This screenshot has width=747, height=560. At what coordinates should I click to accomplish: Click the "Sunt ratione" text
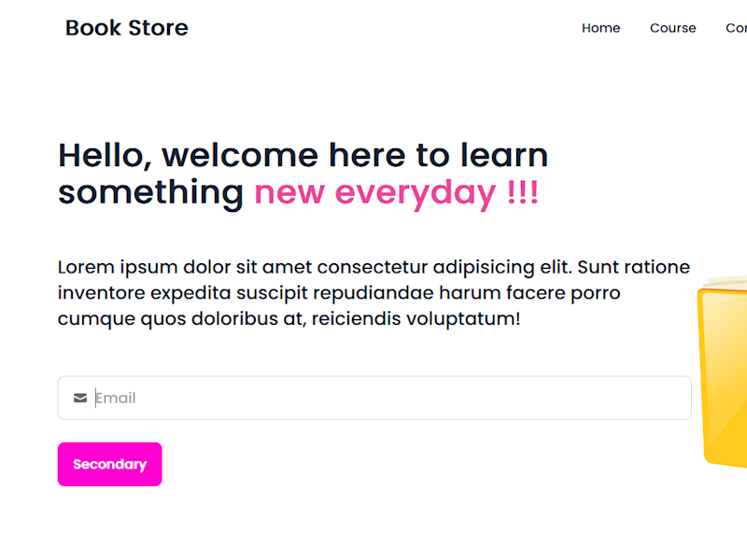click(x=634, y=267)
